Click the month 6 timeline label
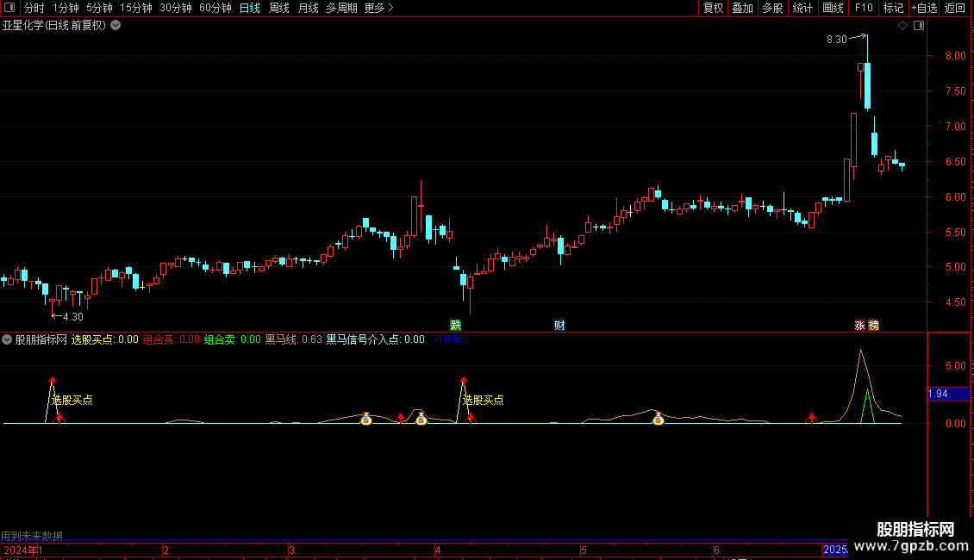This screenshot has width=974, height=560. click(716, 550)
